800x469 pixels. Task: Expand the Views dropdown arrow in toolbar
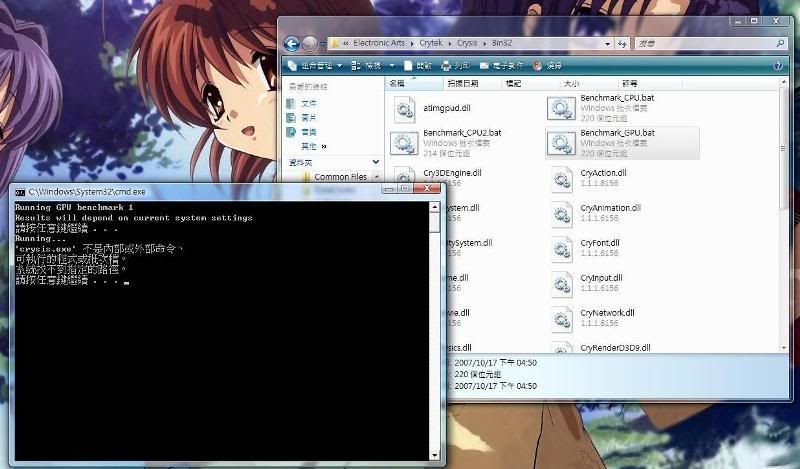point(392,66)
